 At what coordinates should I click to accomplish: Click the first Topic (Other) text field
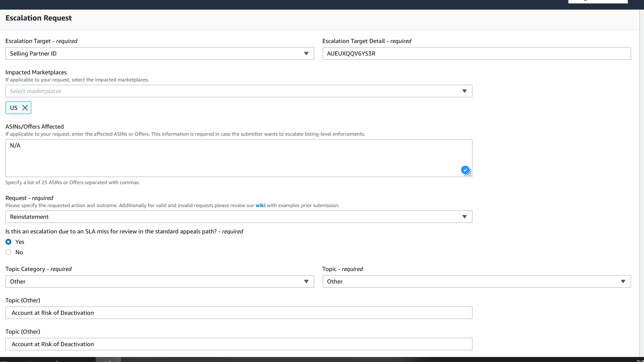pyautogui.click(x=239, y=313)
